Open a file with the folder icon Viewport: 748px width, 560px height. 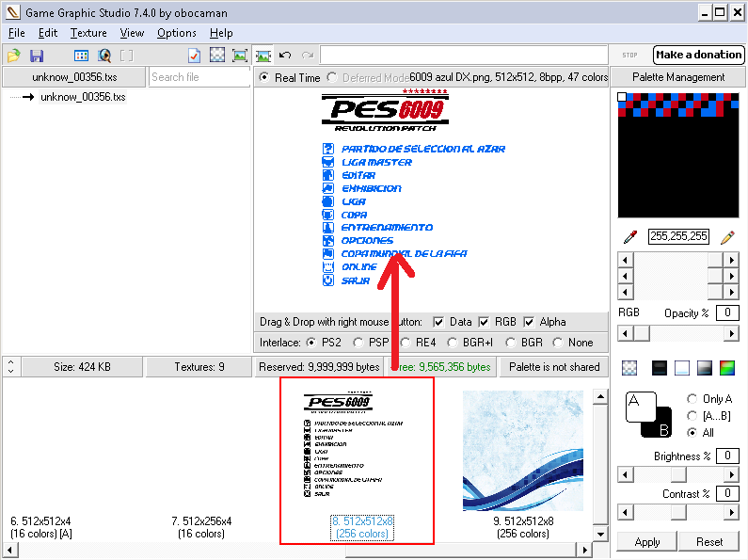[14, 56]
